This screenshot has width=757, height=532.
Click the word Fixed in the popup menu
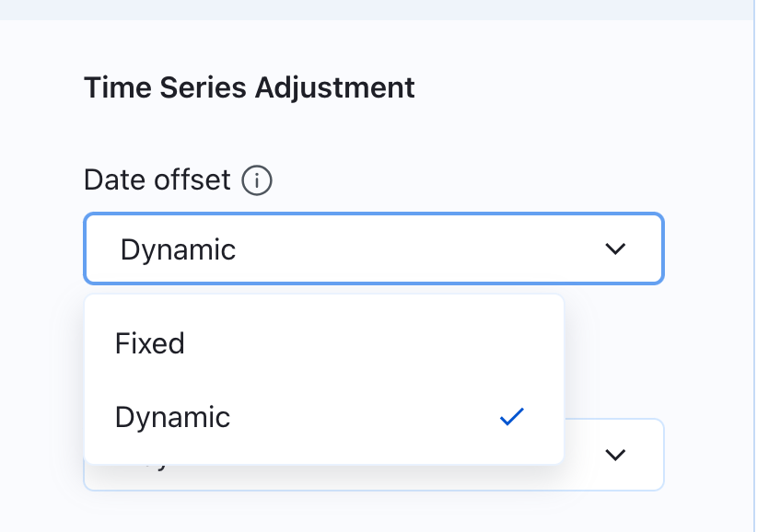pos(150,343)
